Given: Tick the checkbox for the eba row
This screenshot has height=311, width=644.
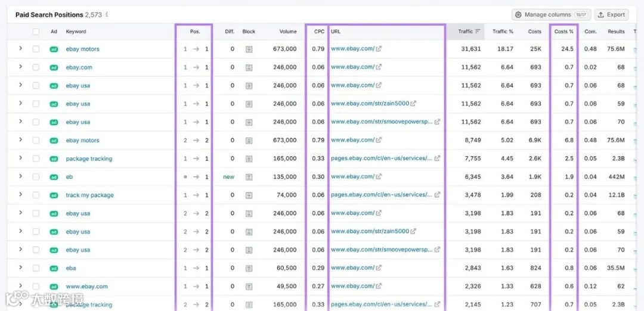Looking at the screenshot, I should pyautogui.click(x=36, y=268).
